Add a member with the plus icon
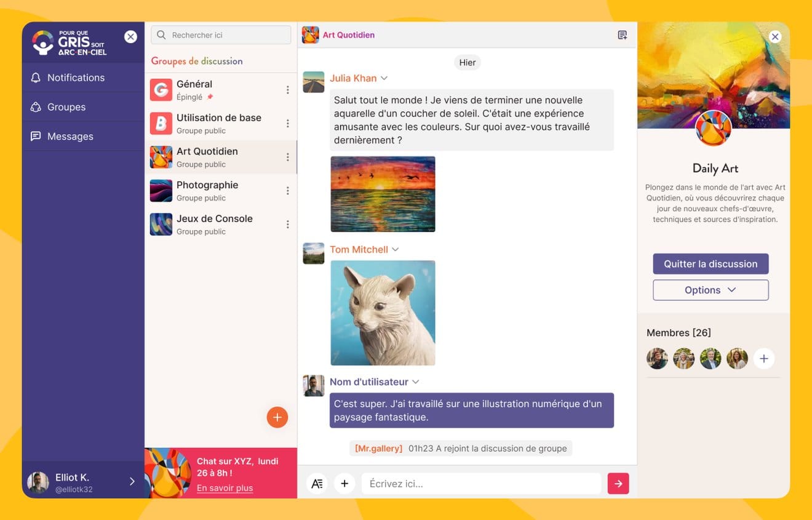This screenshot has height=520, width=812. (x=763, y=359)
